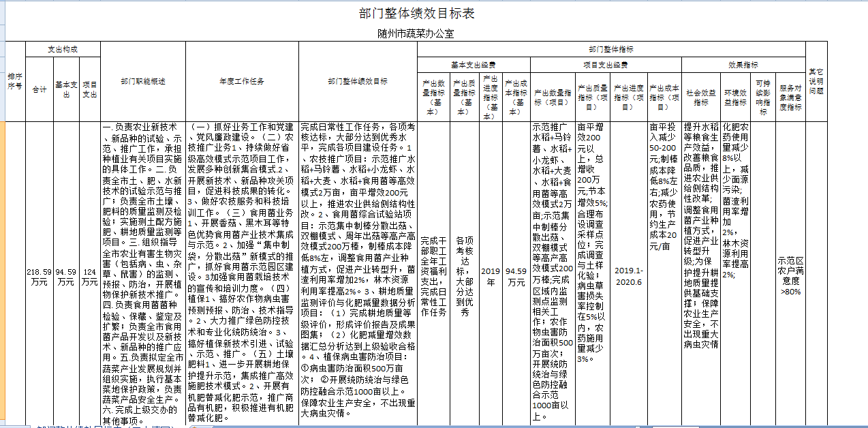Select the 合计 column header
Image resolution: width=868 pixels, height=428 pixels.
(40, 89)
